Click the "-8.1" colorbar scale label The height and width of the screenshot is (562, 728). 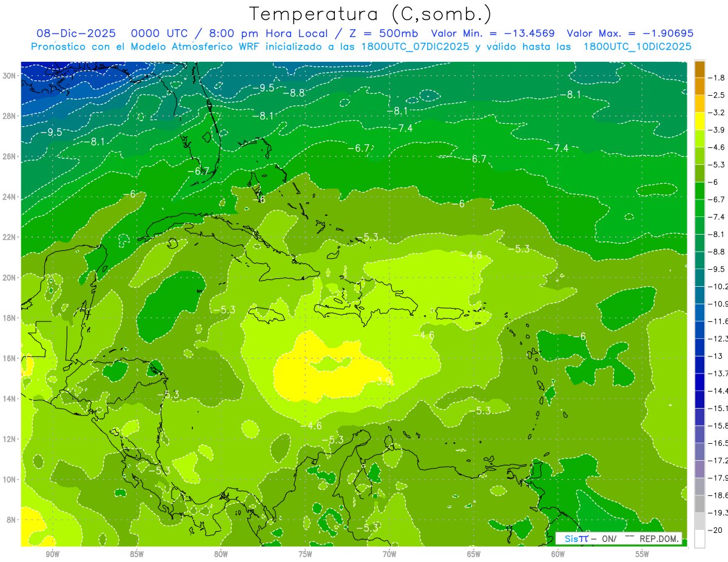click(x=718, y=234)
